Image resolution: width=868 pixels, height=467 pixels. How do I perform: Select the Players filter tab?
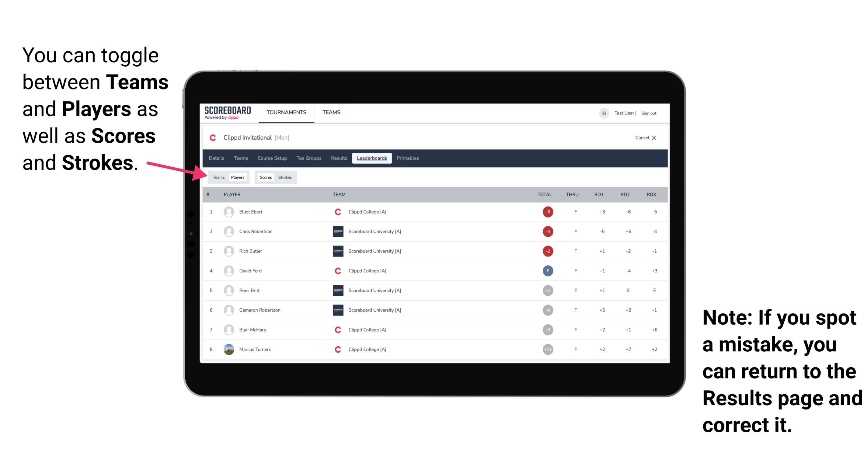pyautogui.click(x=237, y=177)
